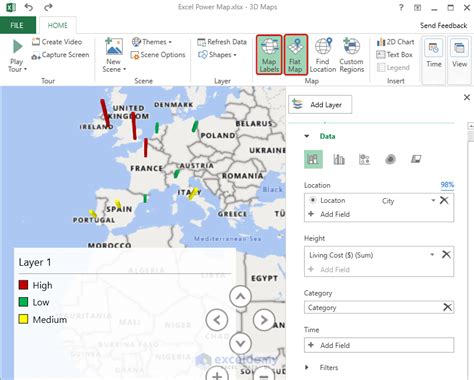Open the Play Tour dropdown arrow
This screenshot has height=380, width=474.
pyautogui.click(x=25, y=69)
